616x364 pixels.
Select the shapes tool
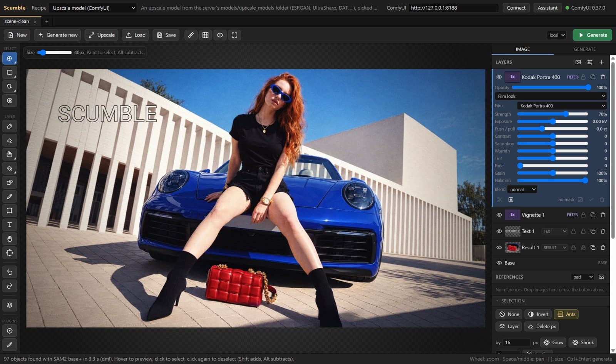(10, 182)
